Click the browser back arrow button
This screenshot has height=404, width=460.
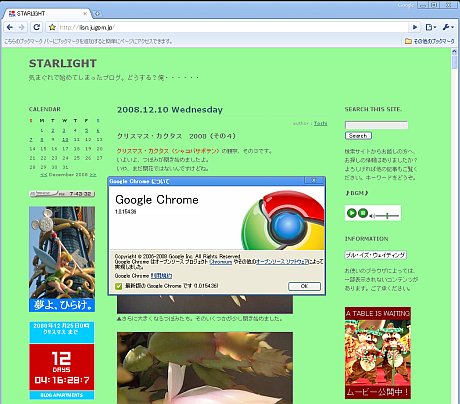[10, 27]
